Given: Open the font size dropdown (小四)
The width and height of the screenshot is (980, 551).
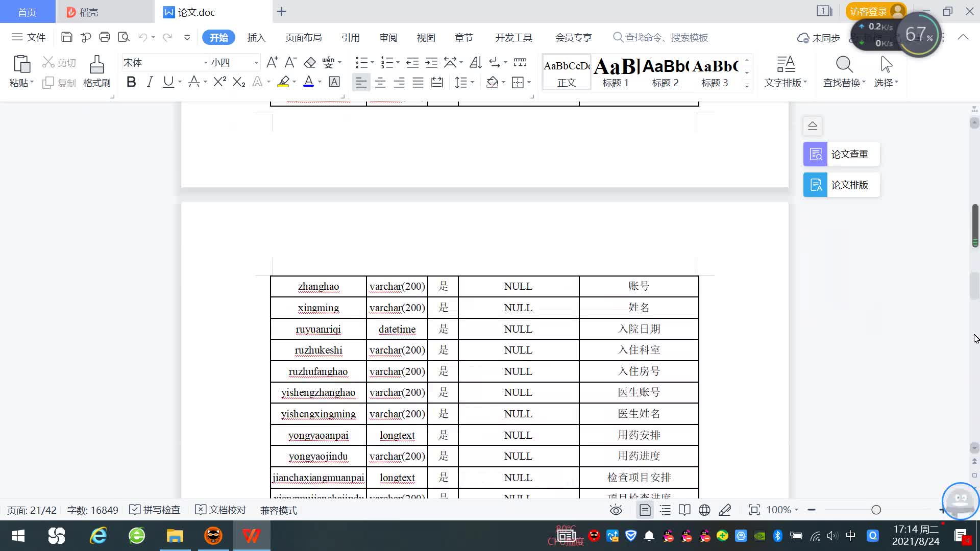Looking at the screenshot, I should pyautogui.click(x=256, y=63).
